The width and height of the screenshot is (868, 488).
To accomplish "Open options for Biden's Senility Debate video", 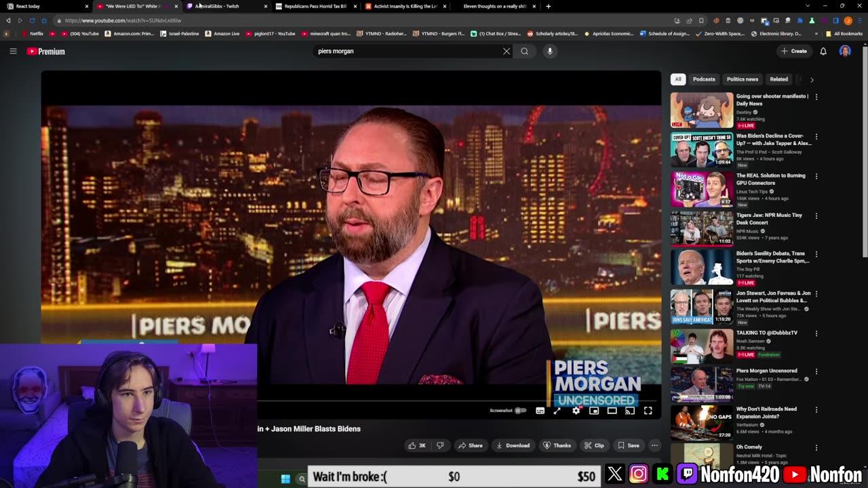I will pyautogui.click(x=816, y=254).
